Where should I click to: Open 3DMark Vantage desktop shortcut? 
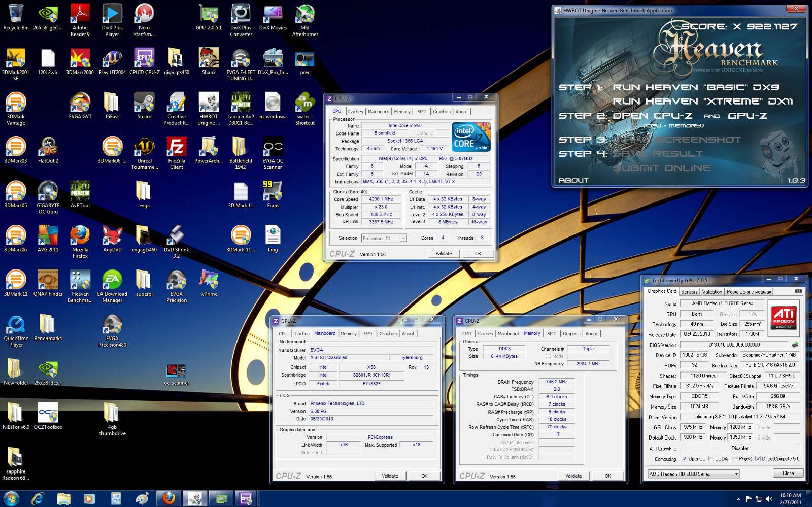tap(16, 109)
